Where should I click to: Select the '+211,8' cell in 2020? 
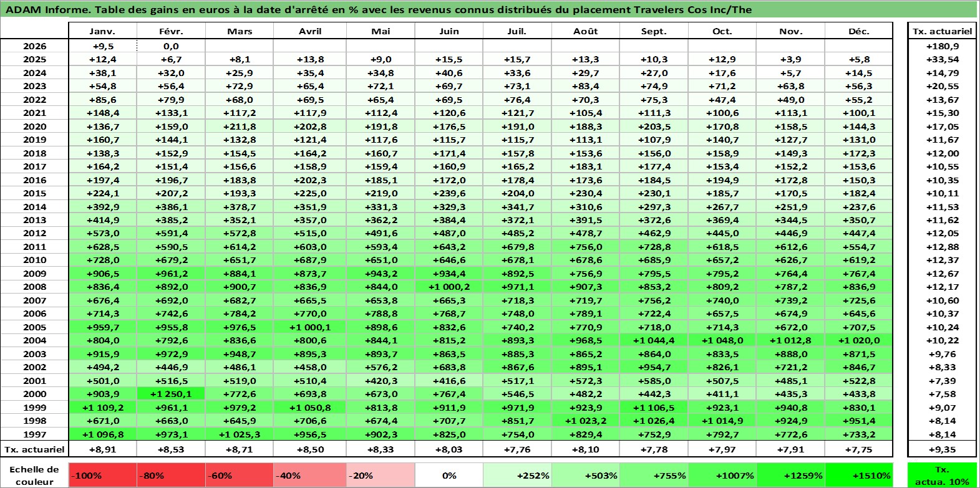(x=240, y=127)
